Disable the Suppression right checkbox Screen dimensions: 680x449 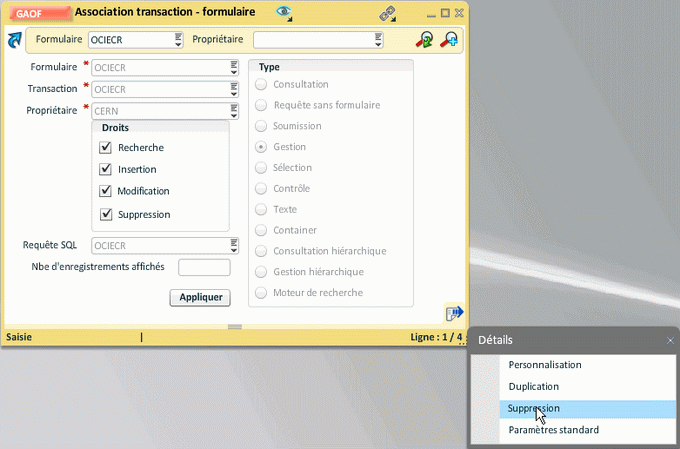tap(105, 214)
